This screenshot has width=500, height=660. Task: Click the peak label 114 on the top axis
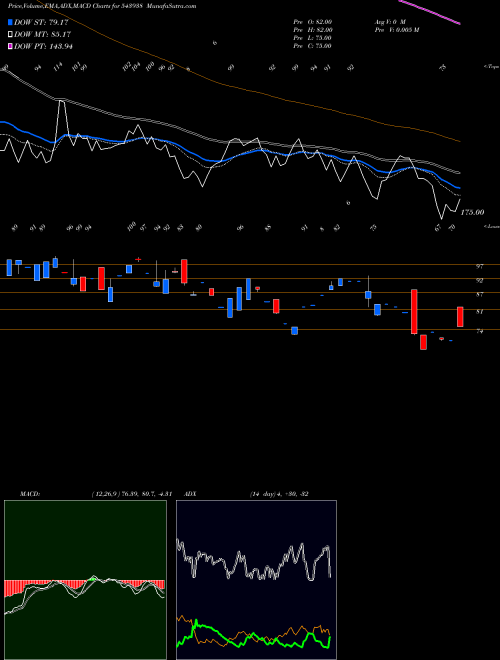coord(58,67)
